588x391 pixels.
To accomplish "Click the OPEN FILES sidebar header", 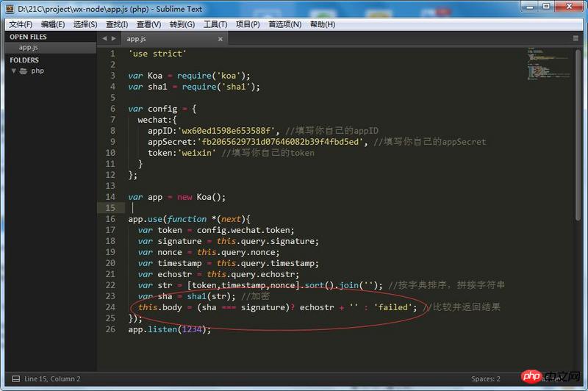I will point(28,37).
